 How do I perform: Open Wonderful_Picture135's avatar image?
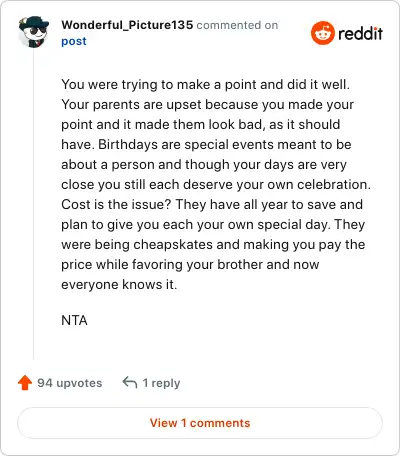(34, 32)
